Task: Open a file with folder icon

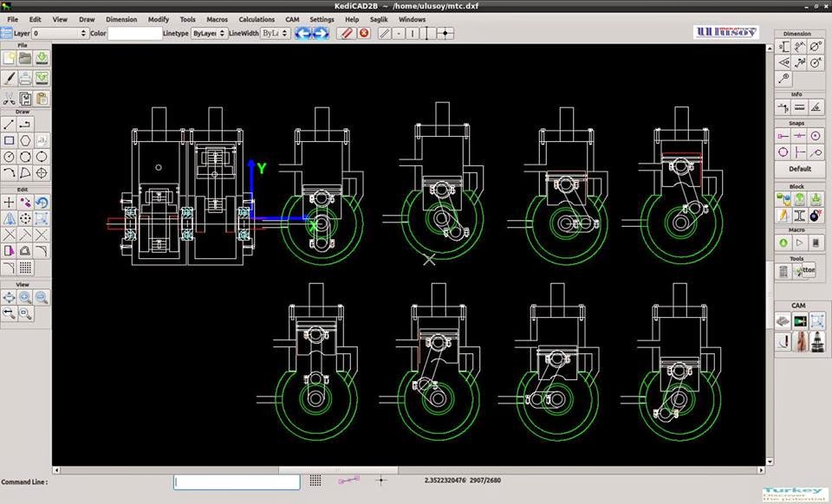Action: (x=25, y=58)
